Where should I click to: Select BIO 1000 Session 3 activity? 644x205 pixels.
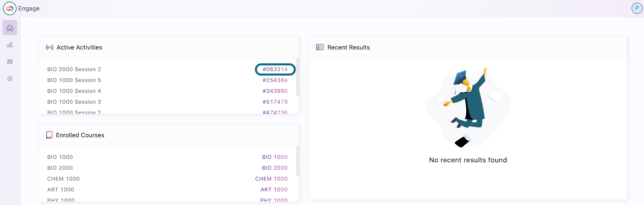(74, 102)
